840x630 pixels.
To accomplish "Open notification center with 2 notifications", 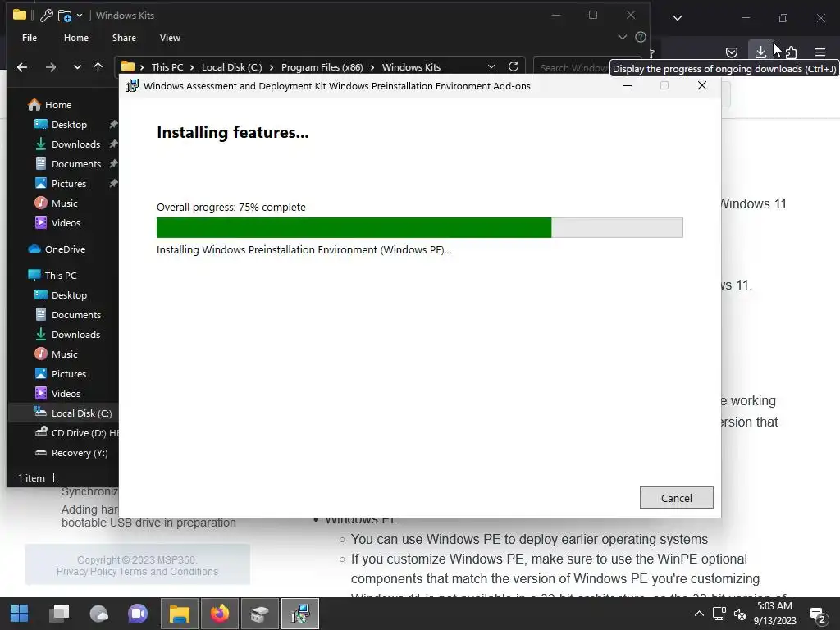I will [818, 615].
